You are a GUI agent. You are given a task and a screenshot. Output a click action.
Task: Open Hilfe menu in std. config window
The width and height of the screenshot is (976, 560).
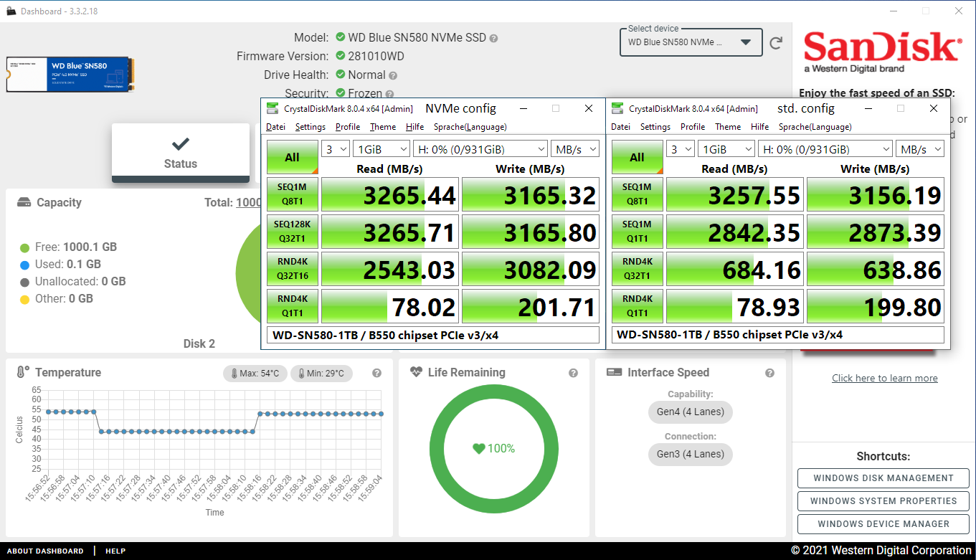tap(760, 127)
